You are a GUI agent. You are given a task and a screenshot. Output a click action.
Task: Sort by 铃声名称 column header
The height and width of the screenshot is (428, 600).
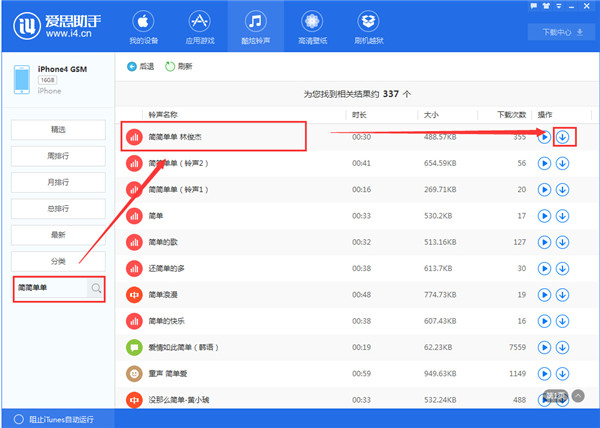pyautogui.click(x=163, y=114)
